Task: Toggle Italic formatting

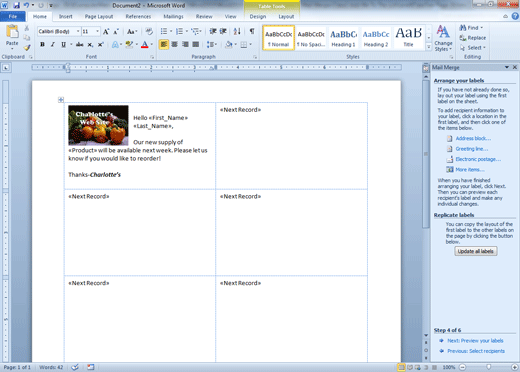Action: coord(53,44)
